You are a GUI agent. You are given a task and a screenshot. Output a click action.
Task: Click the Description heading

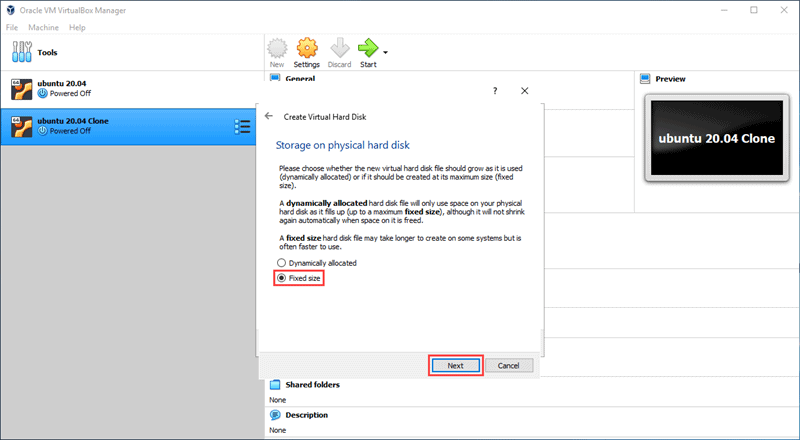(x=307, y=415)
